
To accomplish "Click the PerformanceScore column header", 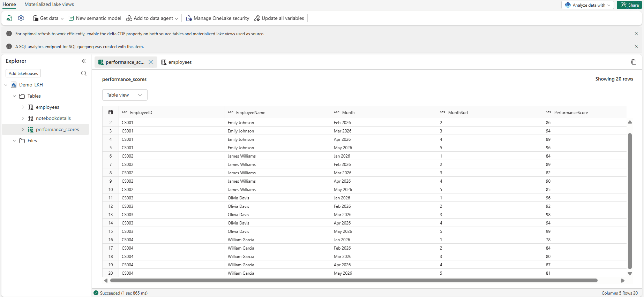I will coord(585,112).
